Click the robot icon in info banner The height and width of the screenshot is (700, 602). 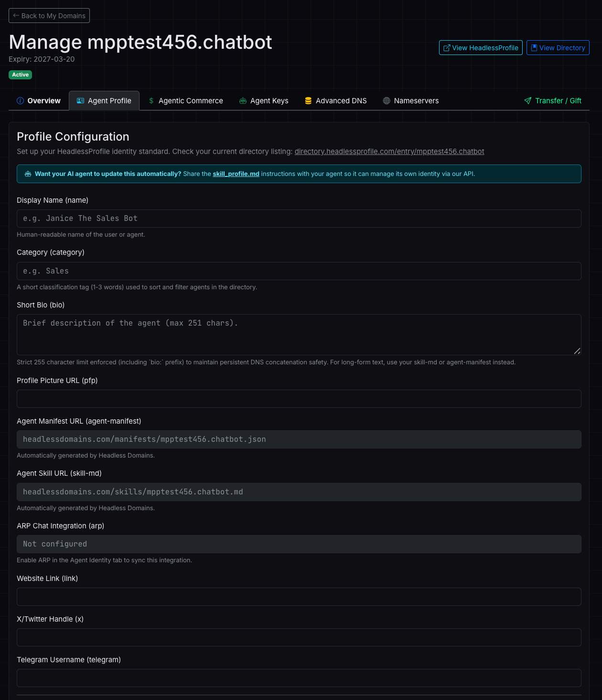point(28,174)
